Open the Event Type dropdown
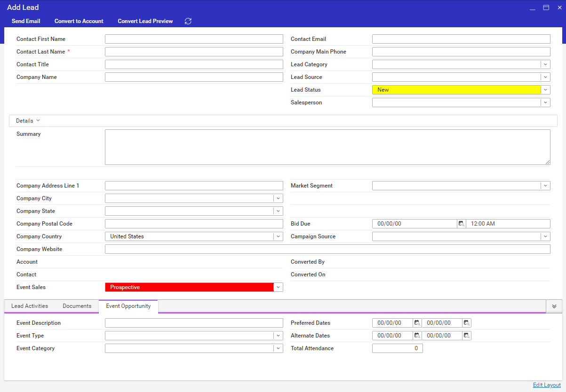The height and width of the screenshot is (392, 566). [278, 336]
